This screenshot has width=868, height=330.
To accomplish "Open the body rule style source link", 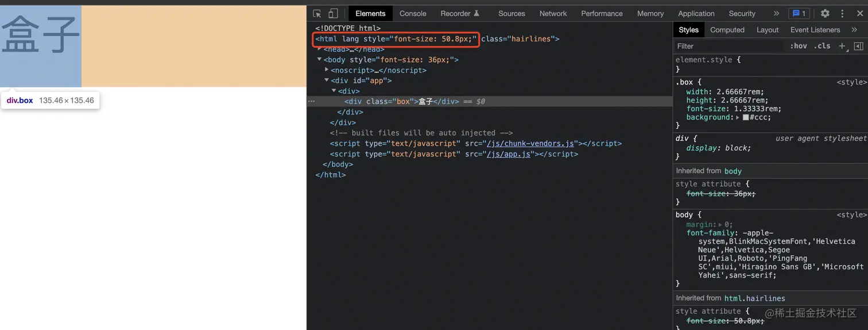I will point(851,215).
